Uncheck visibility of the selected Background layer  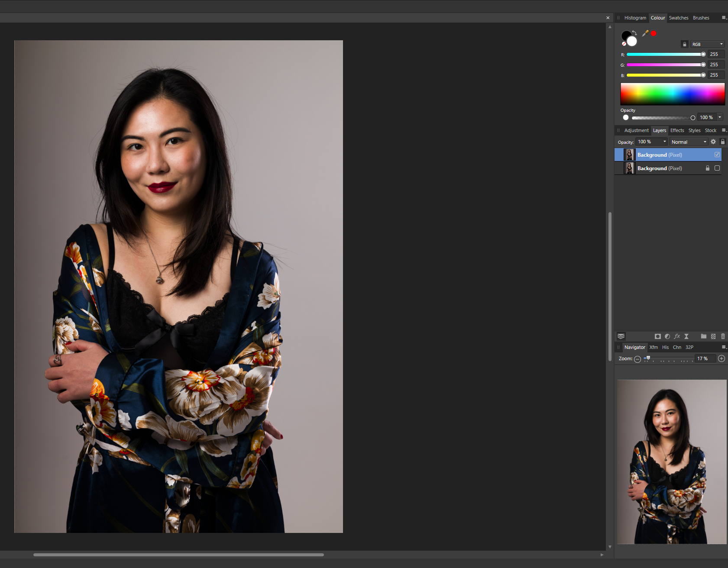point(717,155)
